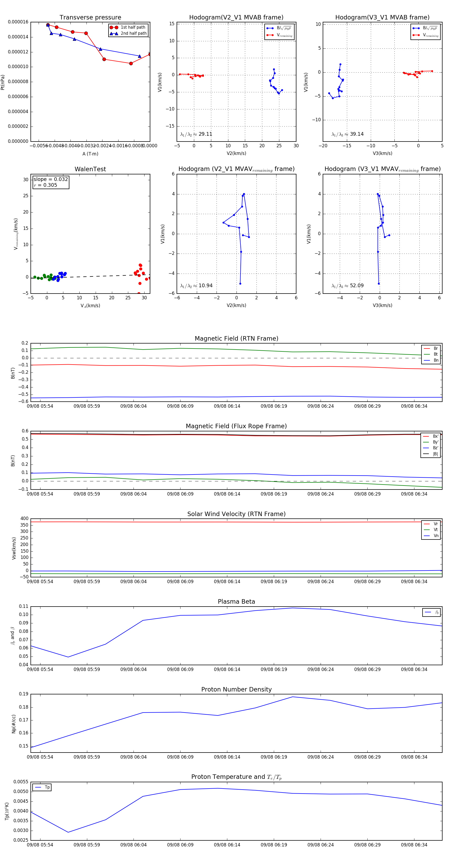The image size is (473, 868).
Task: Select the 'Vn' legend entry
Action: tap(431, 536)
